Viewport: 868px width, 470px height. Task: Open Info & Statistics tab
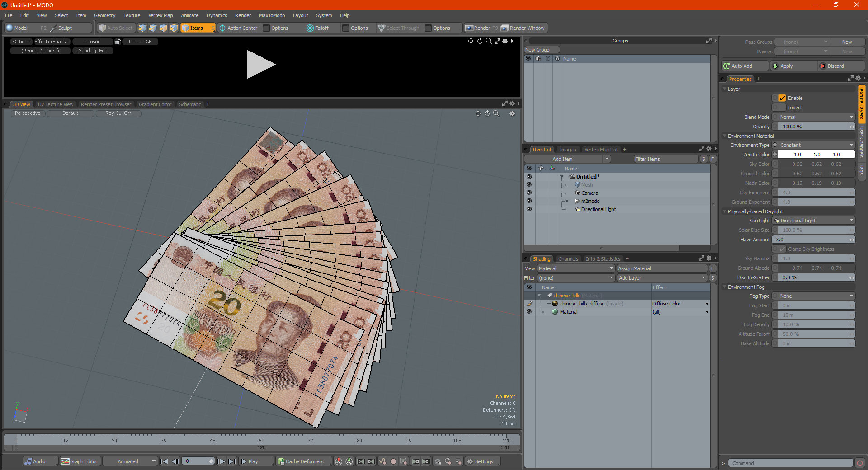tap(603, 259)
